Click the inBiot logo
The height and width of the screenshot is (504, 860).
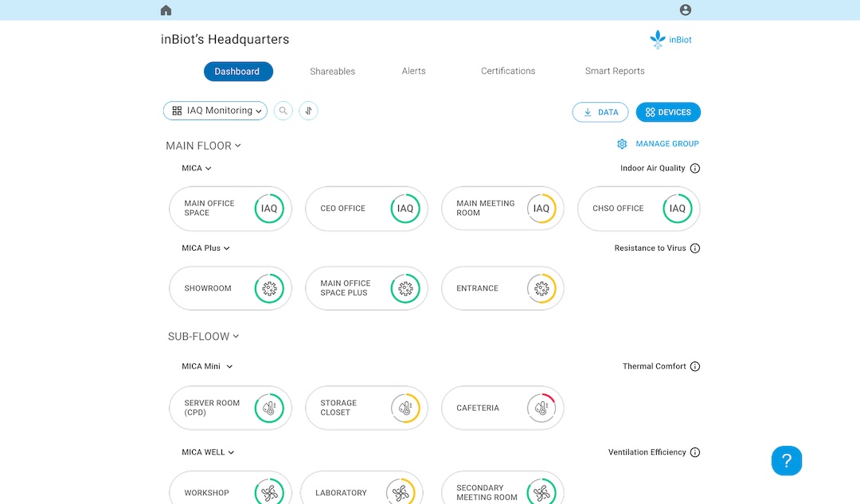[670, 40]
